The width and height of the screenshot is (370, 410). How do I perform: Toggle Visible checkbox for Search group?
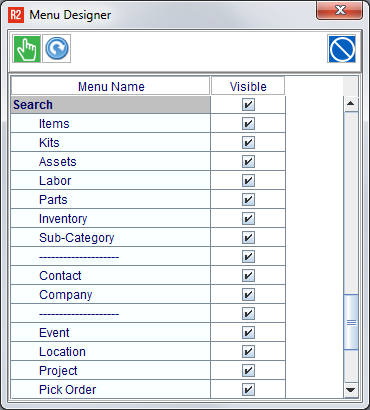pos(248,104)
